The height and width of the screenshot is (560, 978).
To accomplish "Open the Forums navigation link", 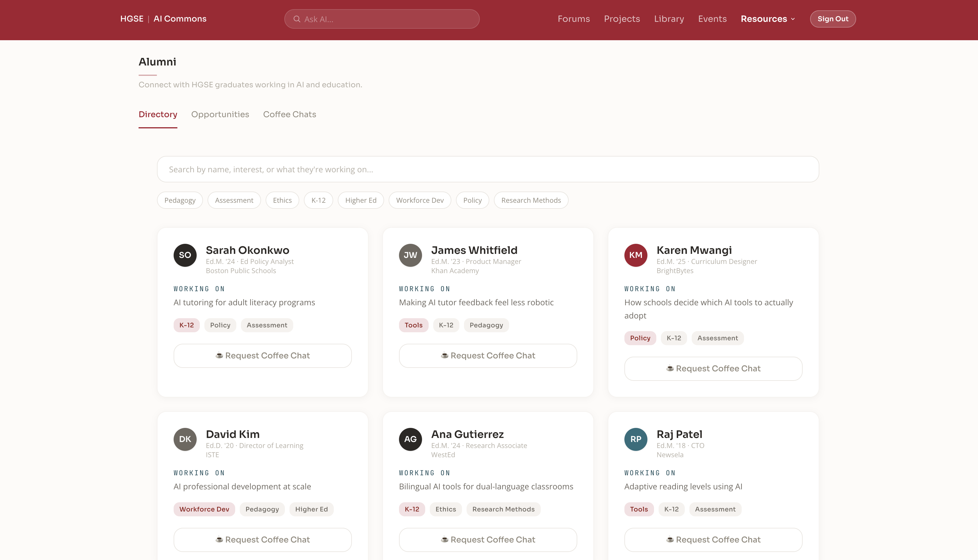I will coord(574,19).
